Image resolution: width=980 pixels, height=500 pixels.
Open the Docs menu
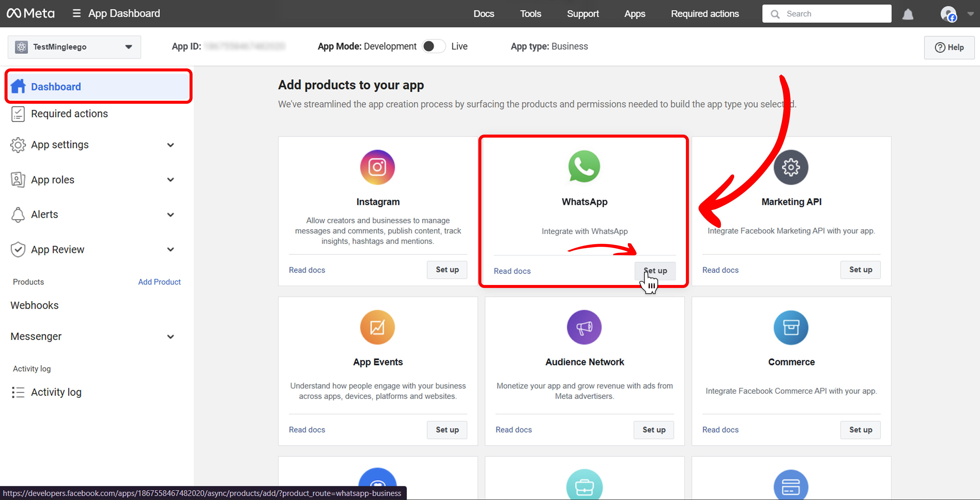click(484, 14)
